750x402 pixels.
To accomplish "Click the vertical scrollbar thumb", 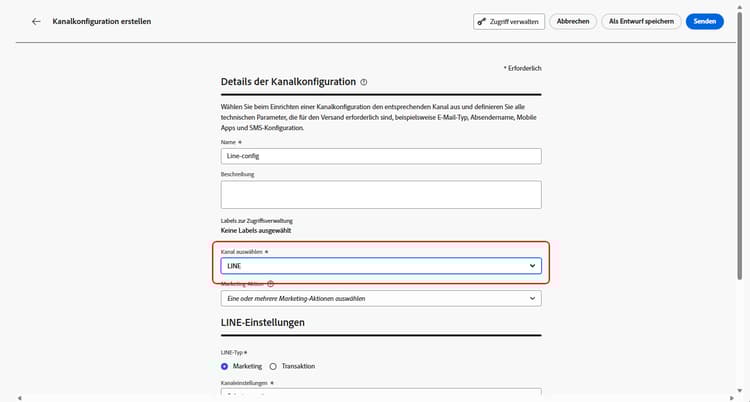I will (x=739, y=144).
